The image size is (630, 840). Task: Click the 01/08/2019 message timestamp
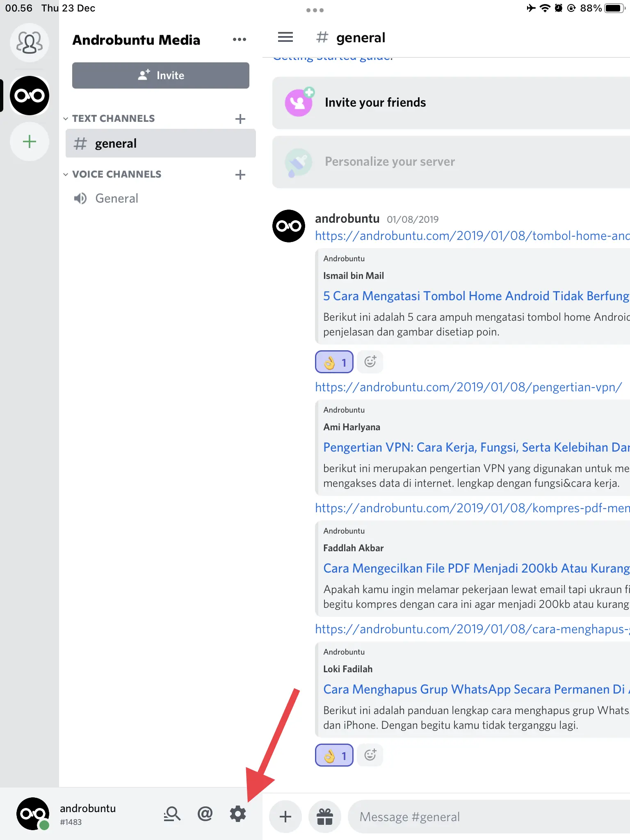pyautogui.click(x=413, y=219)
